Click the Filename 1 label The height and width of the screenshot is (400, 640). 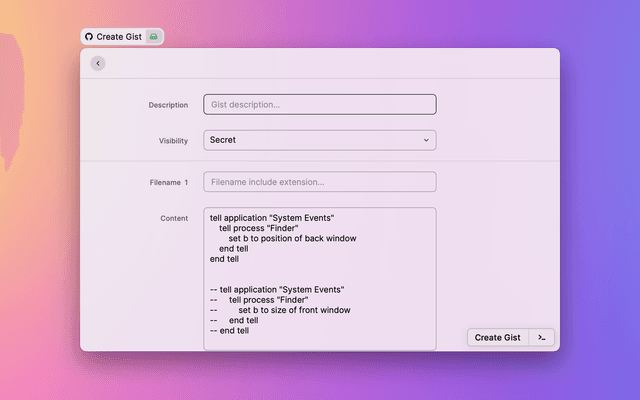click(162, 182)
